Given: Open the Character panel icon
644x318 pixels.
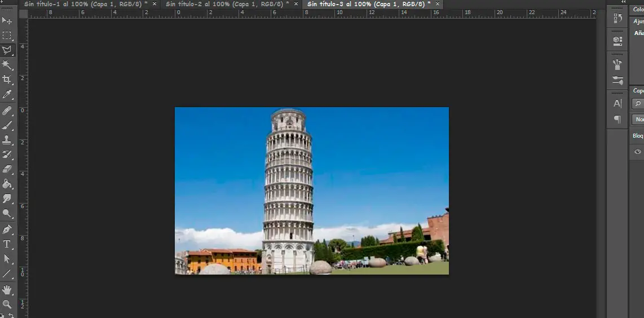Looking at the screenshot, I should coord(617,103).
